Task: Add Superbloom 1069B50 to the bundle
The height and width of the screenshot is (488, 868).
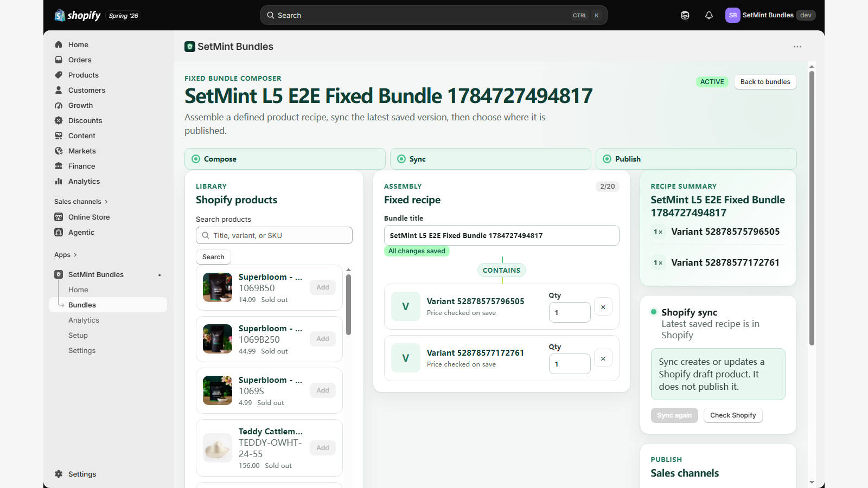Action: [323, 287]
